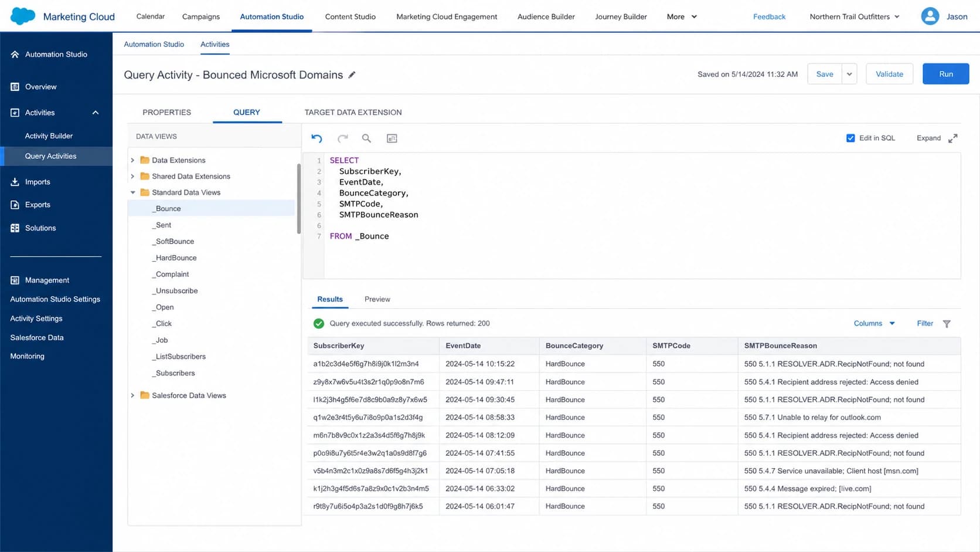Click subscriber key a1b2c3d4e5f6g7h8i9j0k1l2m3n4
The height and width of the screenshot is (552, 980).
coord(366,364)
